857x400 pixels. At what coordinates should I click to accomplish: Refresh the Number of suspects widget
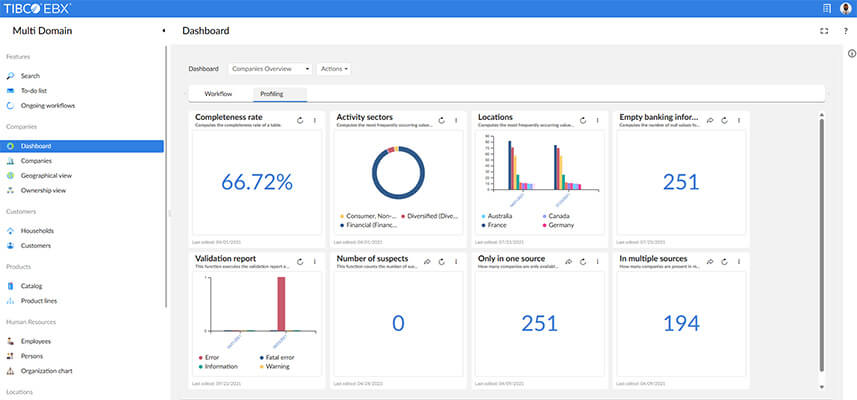(442, 262)
